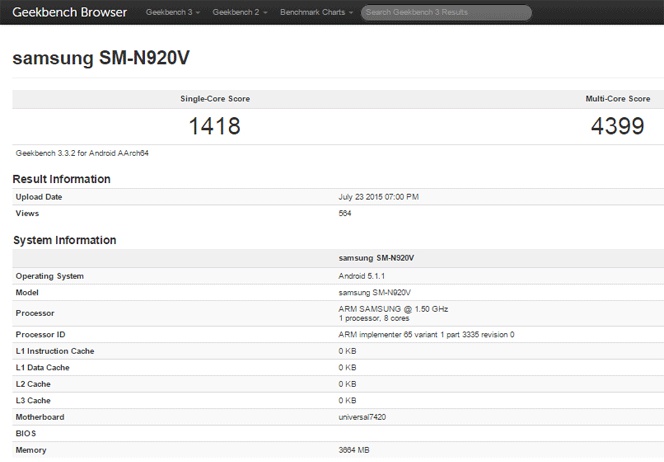Select the universal7420 motherboard value
The image size is (664, 462).
click(362, 417)
